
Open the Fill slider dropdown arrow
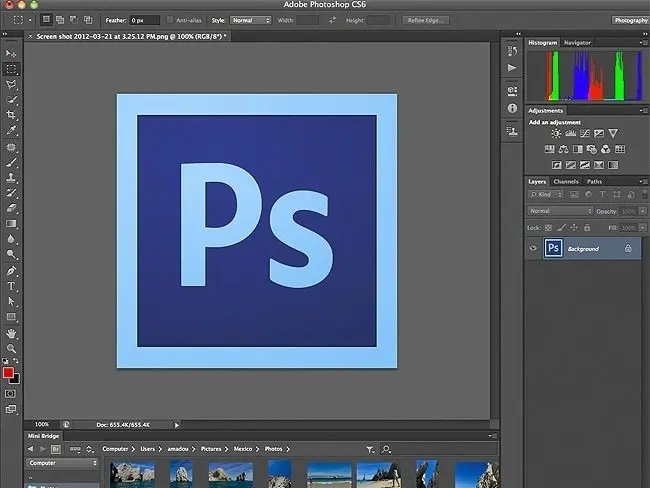[643, 228]
